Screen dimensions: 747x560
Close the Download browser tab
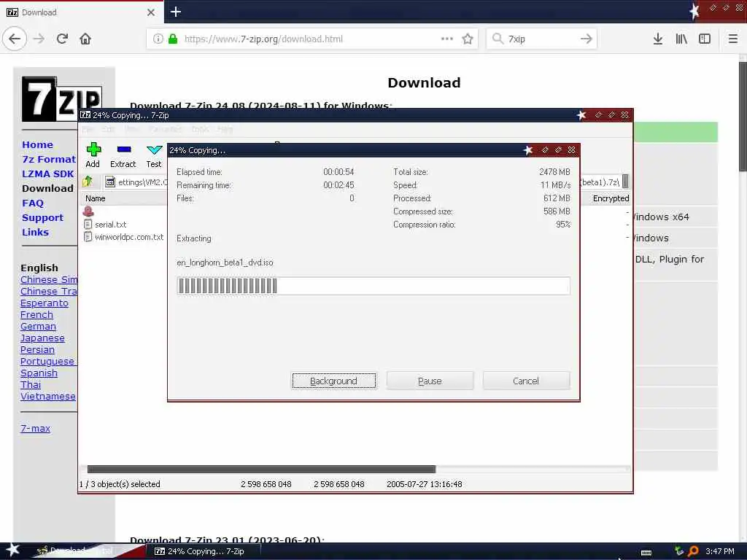pyautogui.click(x=150, y=12)
